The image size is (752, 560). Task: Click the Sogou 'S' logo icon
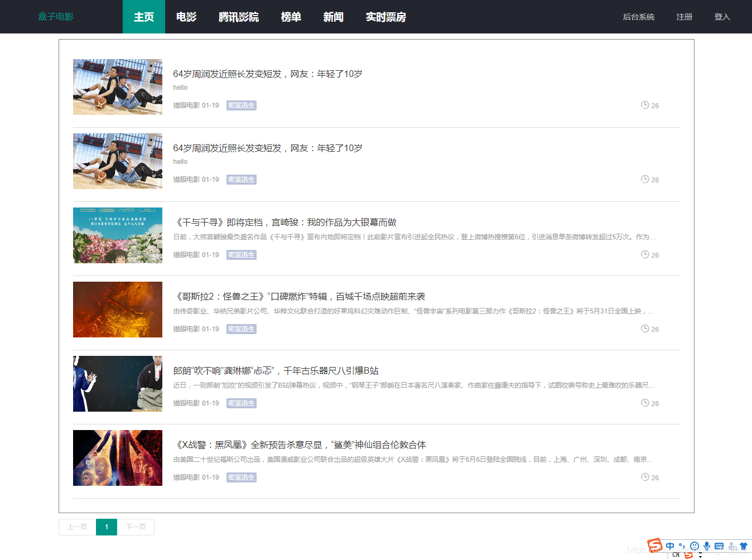(x=654, y=545)
